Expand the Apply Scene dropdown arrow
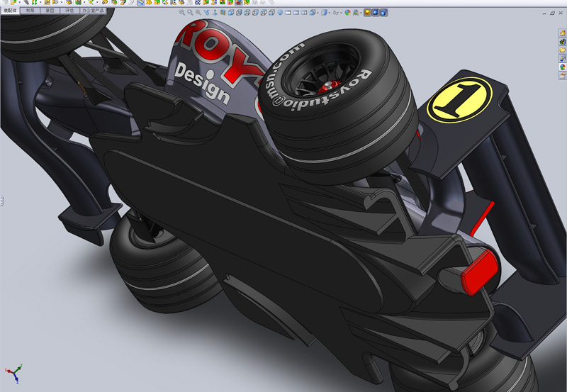This screenshot has height=392, width=567. pos(361,13)
